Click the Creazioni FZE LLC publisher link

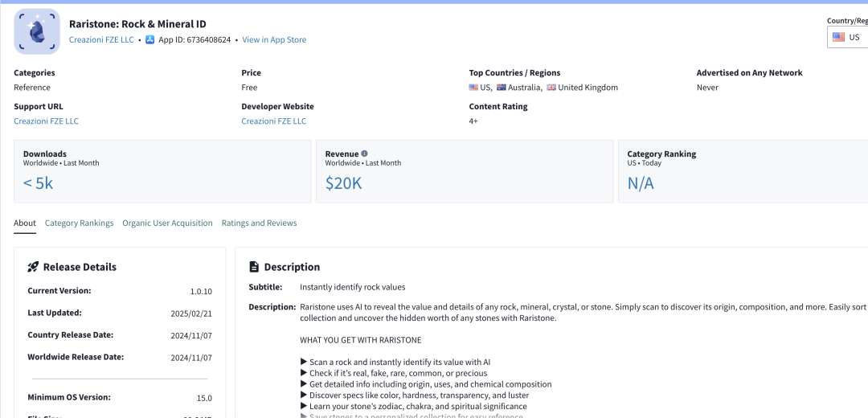click(x=101, y=40)
